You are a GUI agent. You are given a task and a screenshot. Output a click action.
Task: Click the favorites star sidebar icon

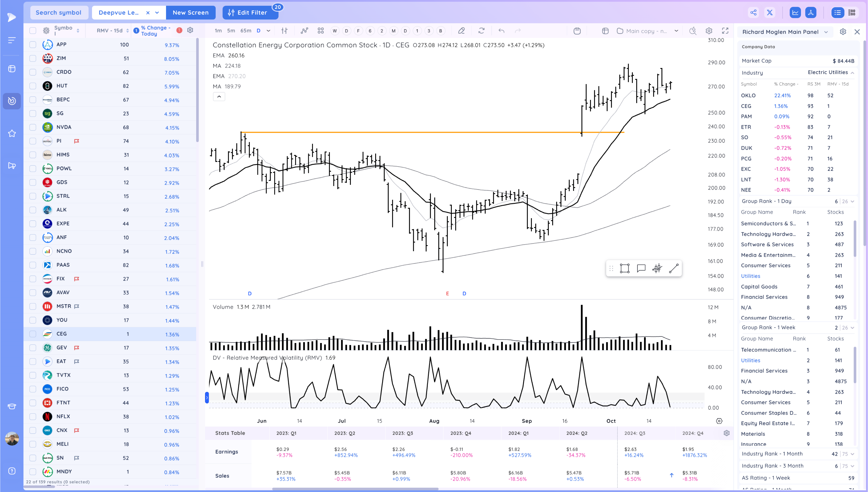(x=12, y=133)
